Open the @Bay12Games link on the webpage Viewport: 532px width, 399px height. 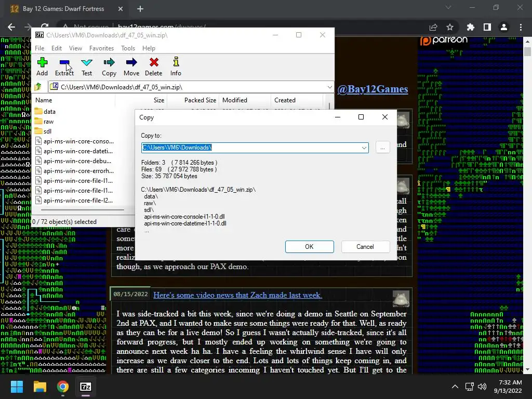373,89
